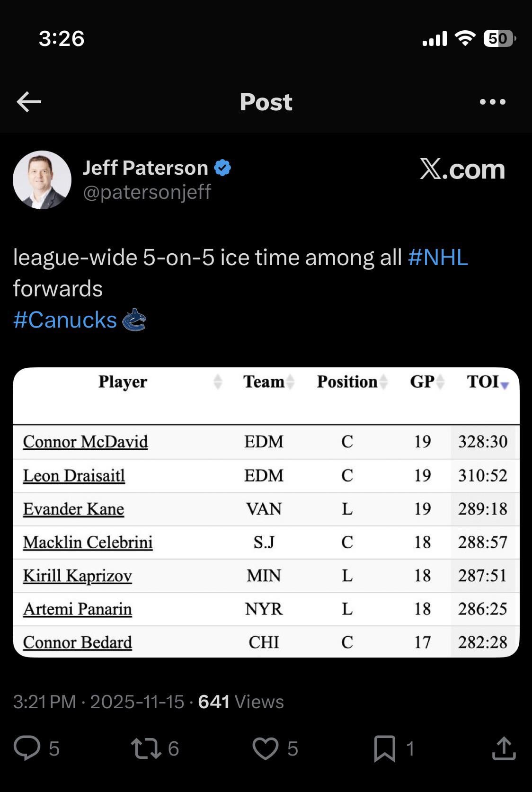Sort table by Player column arrows
532x792 pixels.
coord(218,382)
